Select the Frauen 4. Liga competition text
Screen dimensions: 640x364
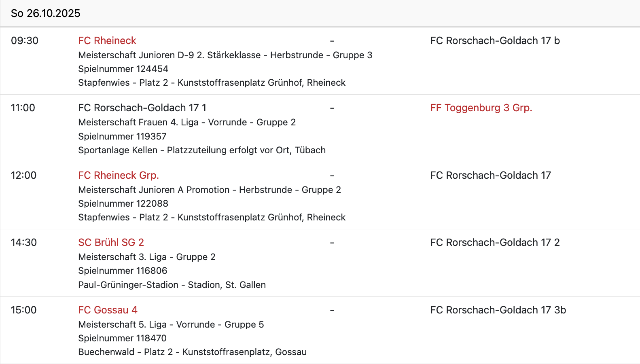[187, 122]
